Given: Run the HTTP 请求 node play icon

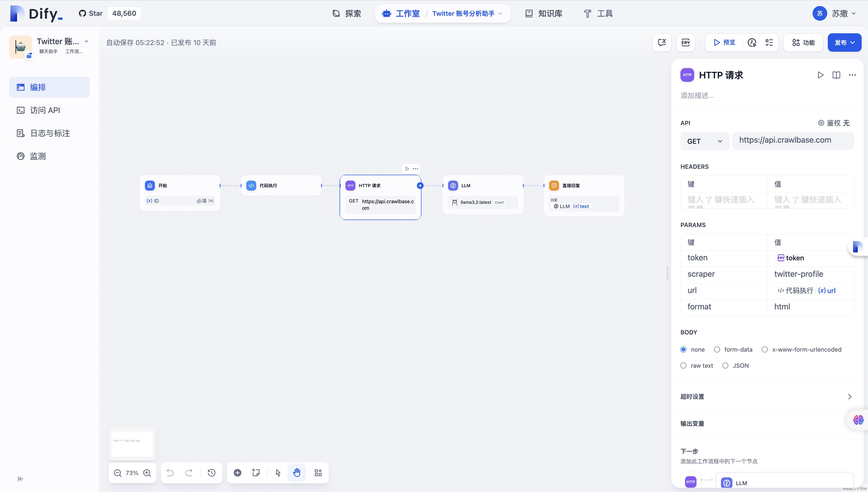Looking at the screenshot, I should 820,75.
